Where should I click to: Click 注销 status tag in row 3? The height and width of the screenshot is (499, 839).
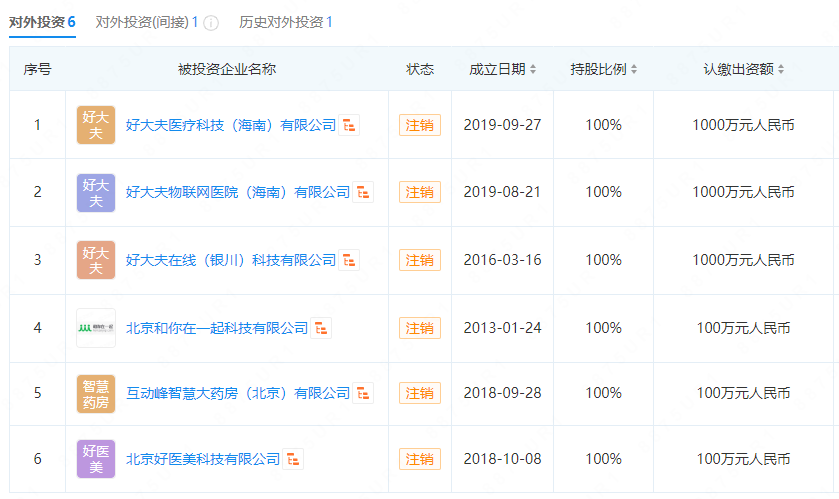click(x=420, y=260)
